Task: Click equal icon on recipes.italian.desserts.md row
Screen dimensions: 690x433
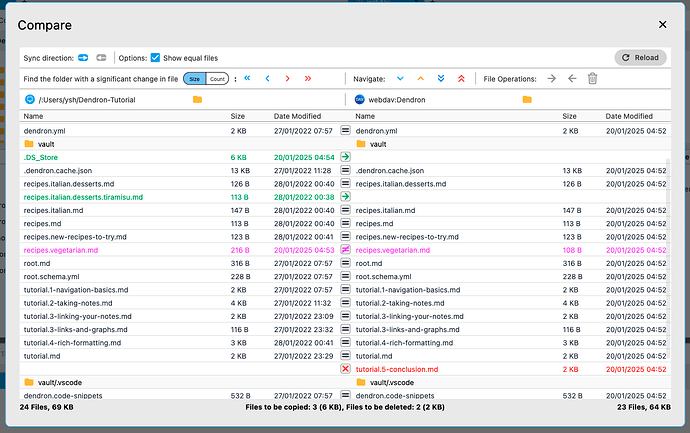Action: [x=345, y=183]
